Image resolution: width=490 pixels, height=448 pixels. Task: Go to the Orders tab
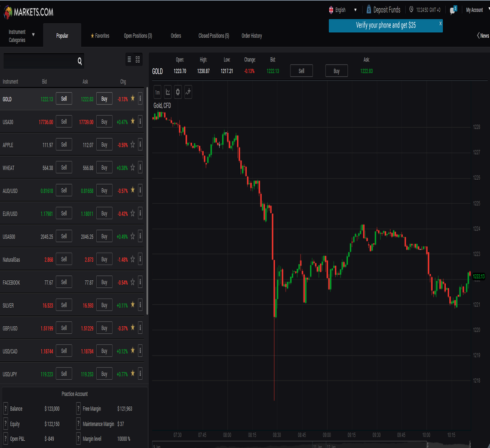pyautogui.click(x=176, y=36)
